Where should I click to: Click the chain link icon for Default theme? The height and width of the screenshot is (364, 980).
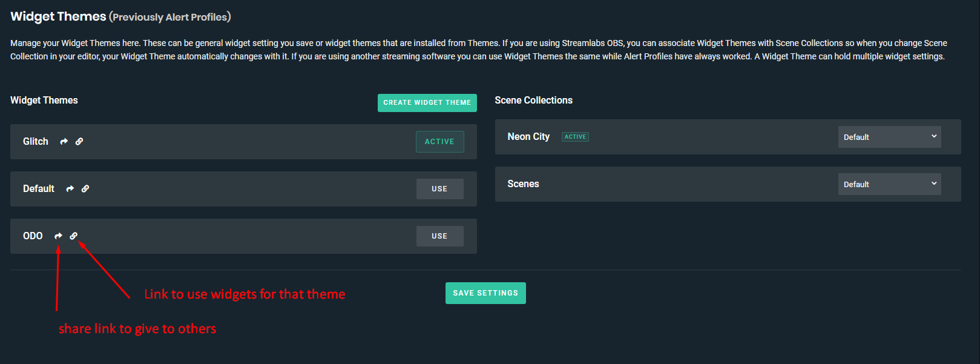85,189
